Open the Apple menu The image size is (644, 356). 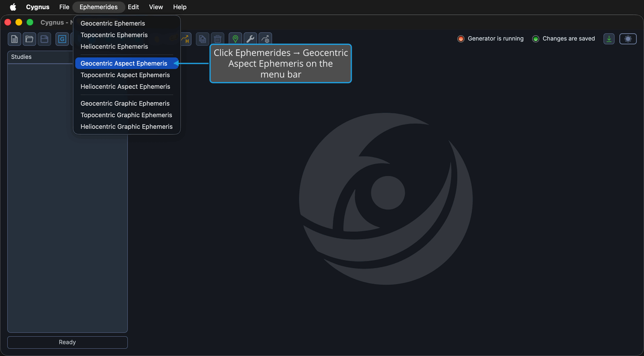click(x=13, y=7)
